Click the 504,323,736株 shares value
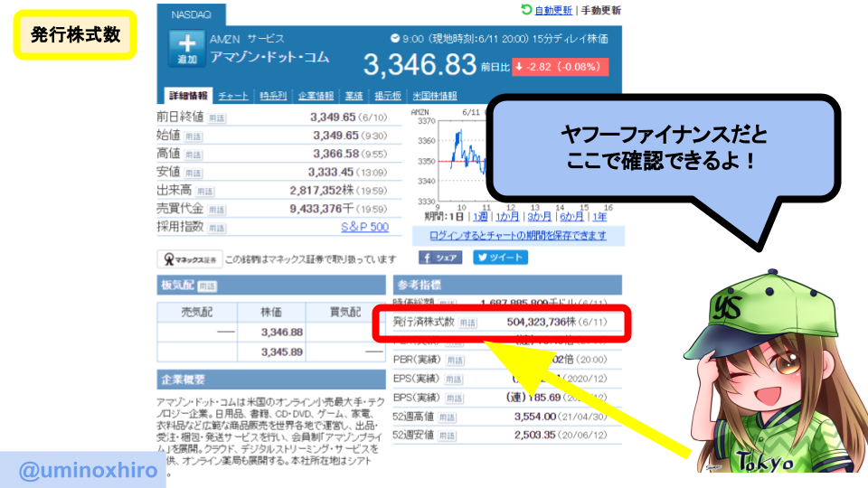 [x=542, y=322]
